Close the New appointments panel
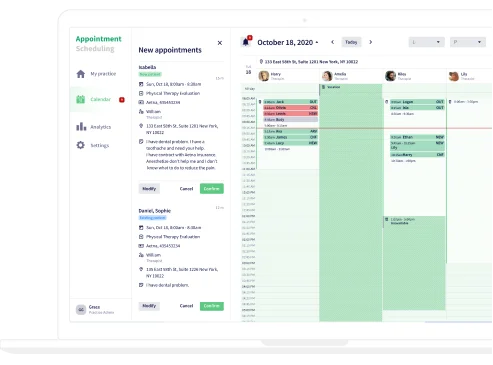 pos(220,43)
